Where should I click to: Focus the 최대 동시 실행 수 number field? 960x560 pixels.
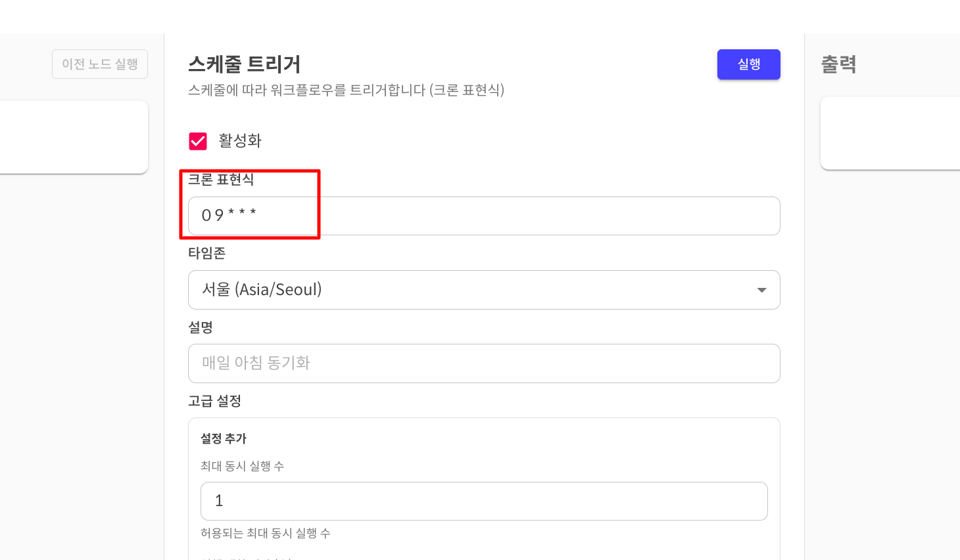(x=484, y=501)
